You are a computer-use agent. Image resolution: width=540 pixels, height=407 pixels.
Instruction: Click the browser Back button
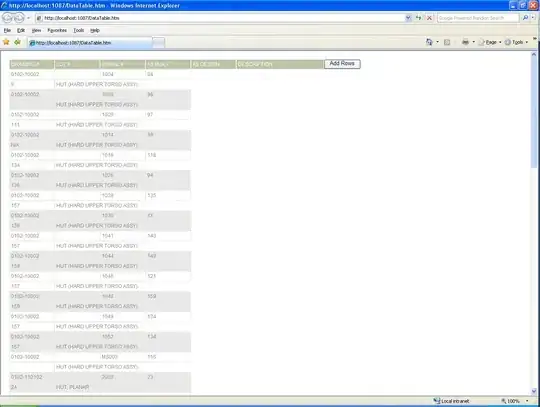(8, 18)
